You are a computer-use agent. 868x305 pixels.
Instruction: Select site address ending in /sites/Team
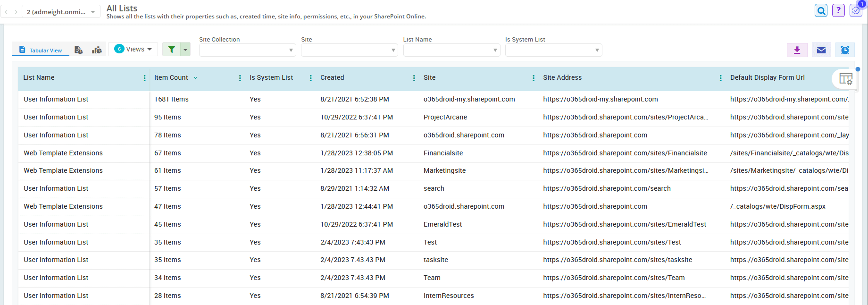pyautogui.click(x=614, y=278)
